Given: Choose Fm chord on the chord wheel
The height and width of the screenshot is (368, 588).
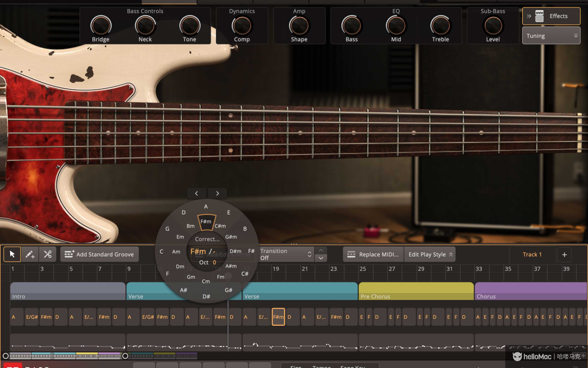Looking at the screenshot, I should click(x=220, y=277).
